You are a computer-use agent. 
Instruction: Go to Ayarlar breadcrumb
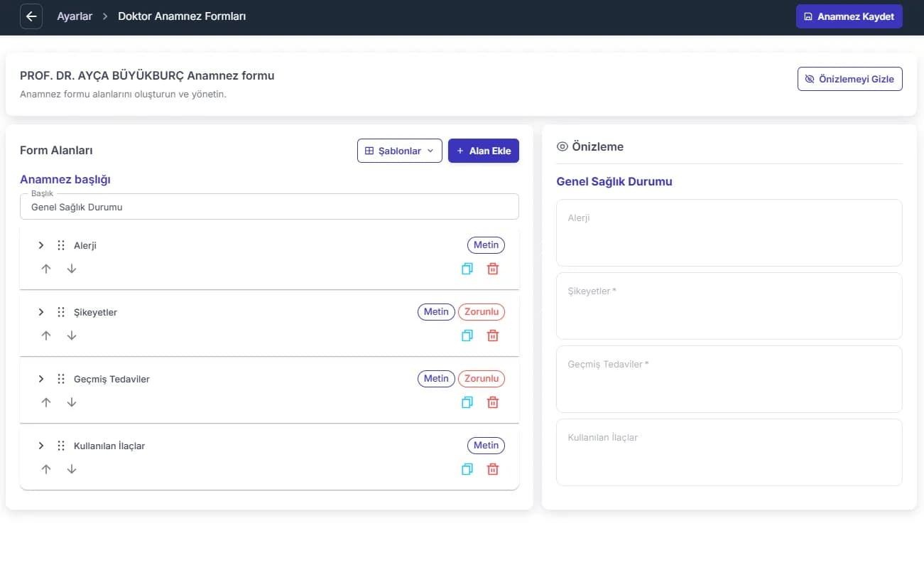pyautogui.click(x=75, y=16)
